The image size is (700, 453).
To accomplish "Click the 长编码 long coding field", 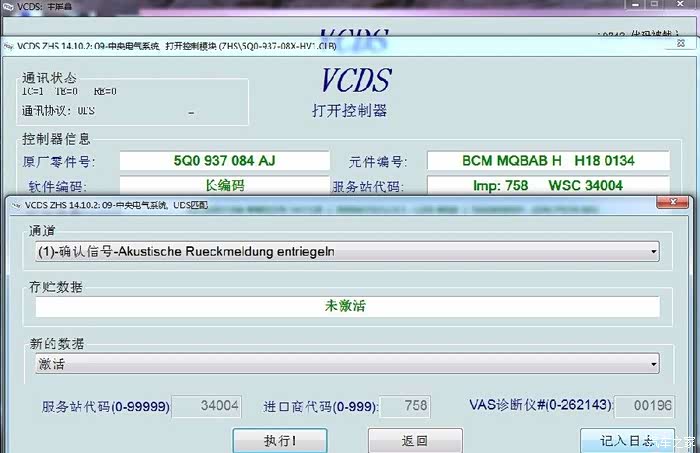I will 225,185.
